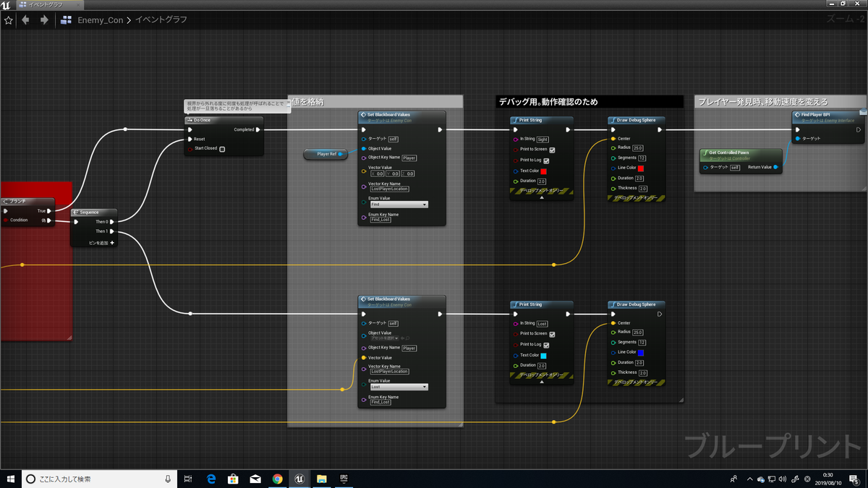868x488 pixels.
Task: Click the Get Controlled Pawn Return Value pin
Action: tap(775, 167)
